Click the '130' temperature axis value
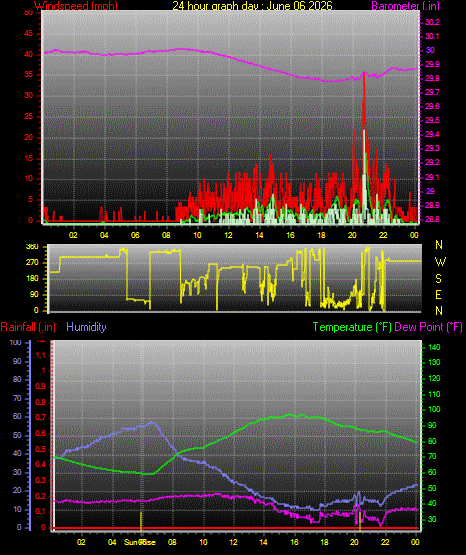Image resolution: width=466 pixels, height=555 pixels. point(434,362)
